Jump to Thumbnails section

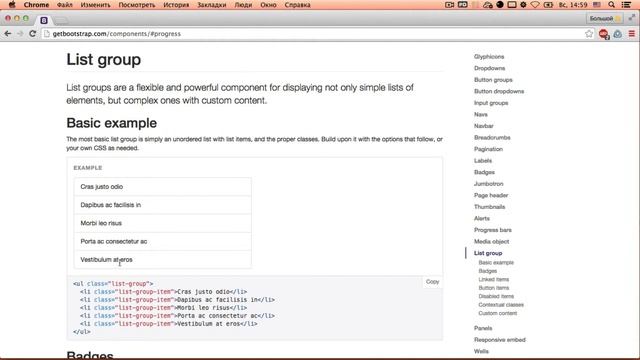pyautogui.click(x=489, y=207)
